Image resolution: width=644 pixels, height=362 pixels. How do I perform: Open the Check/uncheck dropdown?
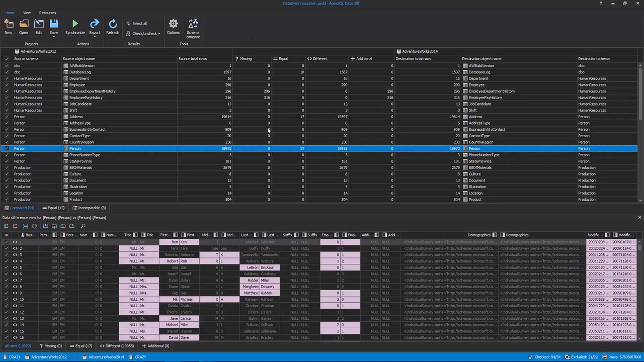(159, 33)
